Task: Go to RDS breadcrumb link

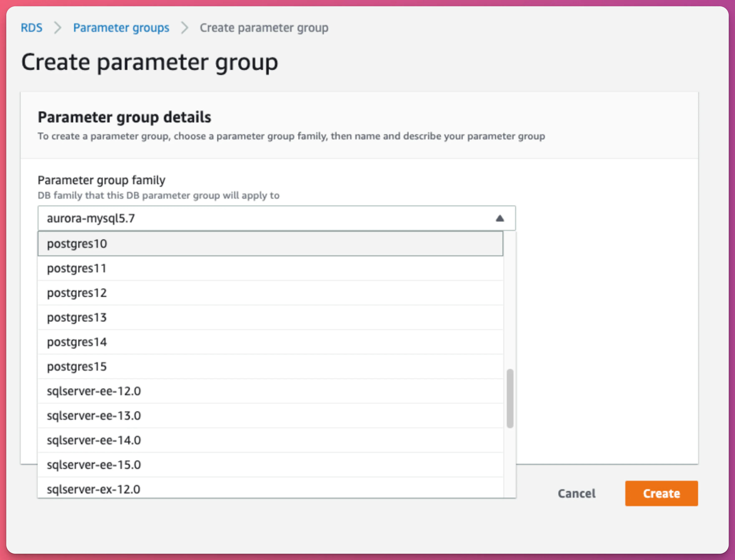Action: pyautogui.click(x=32, y=28)
